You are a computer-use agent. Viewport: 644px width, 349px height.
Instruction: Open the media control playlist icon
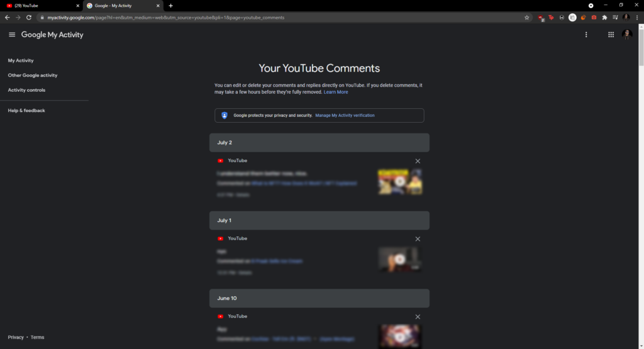(x=615, y=18)
